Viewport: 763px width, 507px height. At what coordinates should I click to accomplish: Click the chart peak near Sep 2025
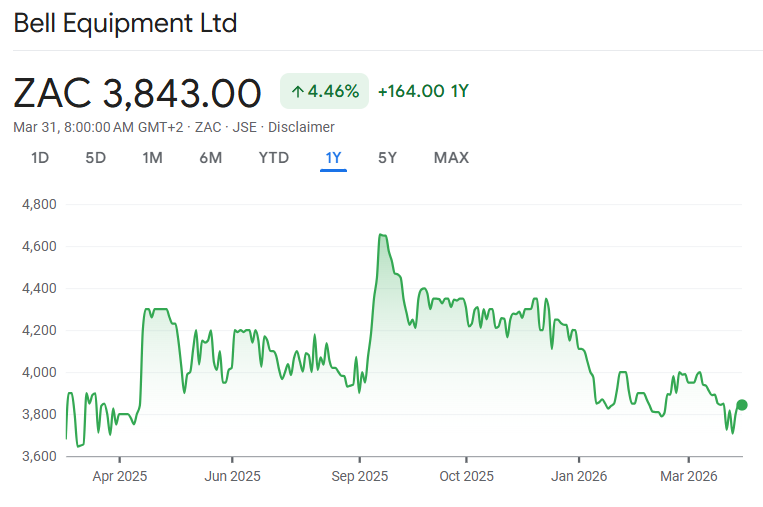tap(381, 235)
